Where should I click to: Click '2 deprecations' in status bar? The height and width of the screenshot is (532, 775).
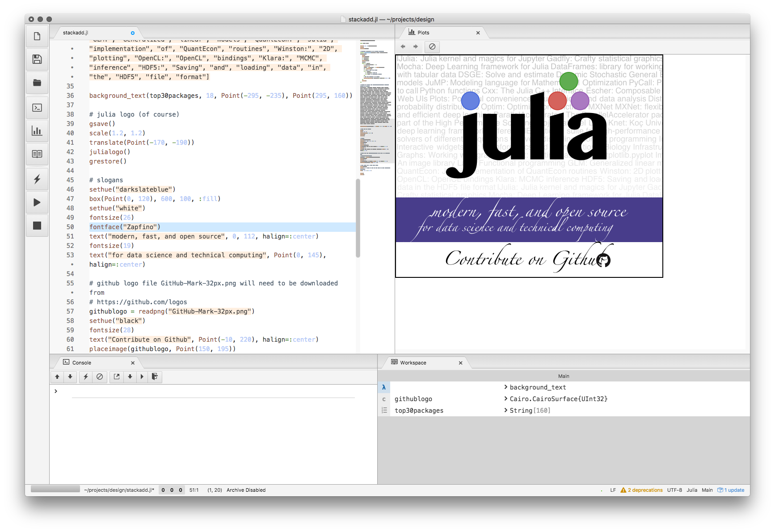pos(645,490)
